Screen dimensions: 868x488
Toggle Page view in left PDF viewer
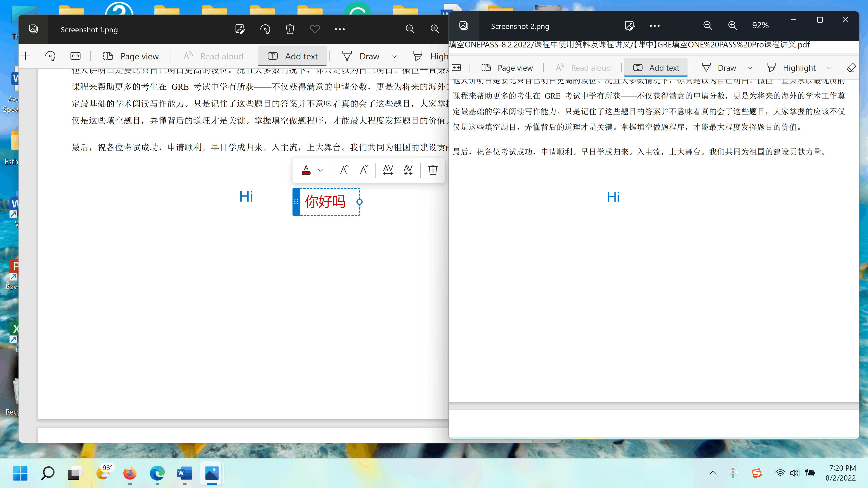[x=131, y=56]
